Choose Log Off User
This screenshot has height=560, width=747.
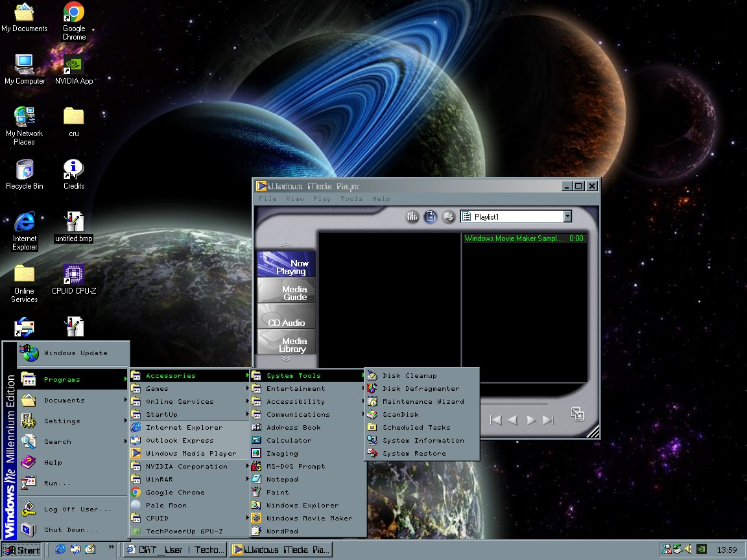[73, 509]
